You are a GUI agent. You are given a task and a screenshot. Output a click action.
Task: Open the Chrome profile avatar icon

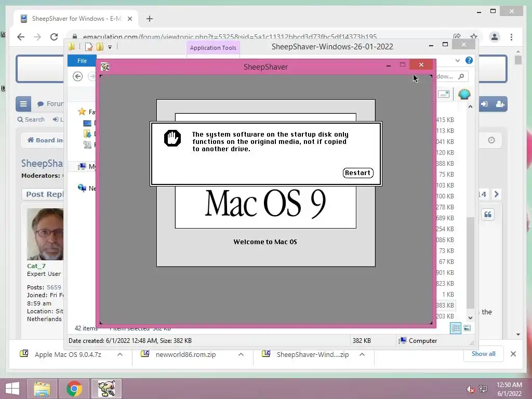point(495,37)
